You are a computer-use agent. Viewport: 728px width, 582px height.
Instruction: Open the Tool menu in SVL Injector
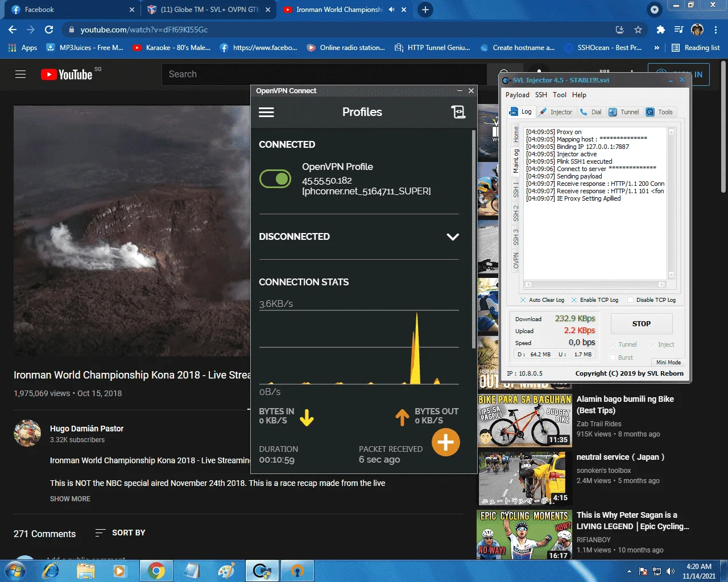pyautogui.click(x=560, y=95)
